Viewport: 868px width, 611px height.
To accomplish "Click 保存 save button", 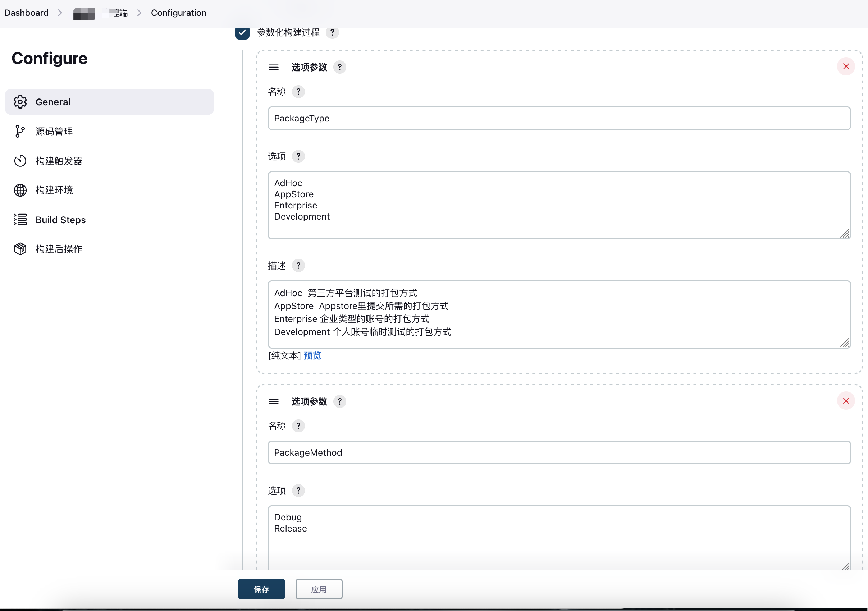I will (261, 589).
